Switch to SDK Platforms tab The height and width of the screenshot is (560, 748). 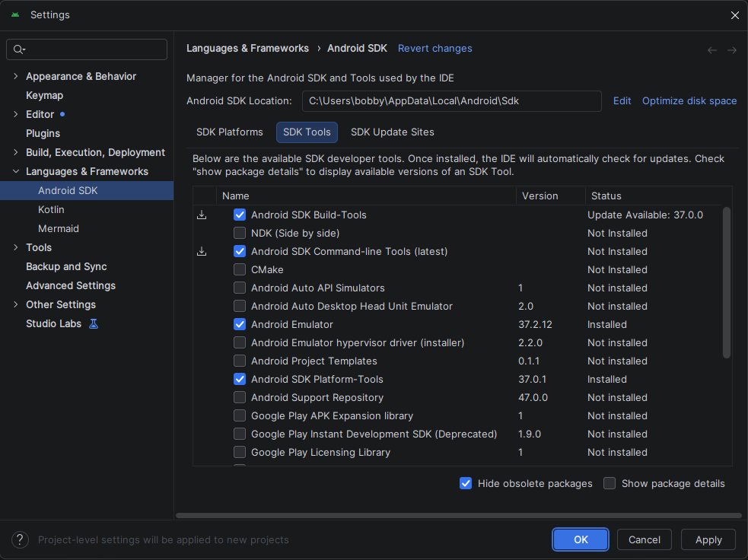tap(230, 132)
